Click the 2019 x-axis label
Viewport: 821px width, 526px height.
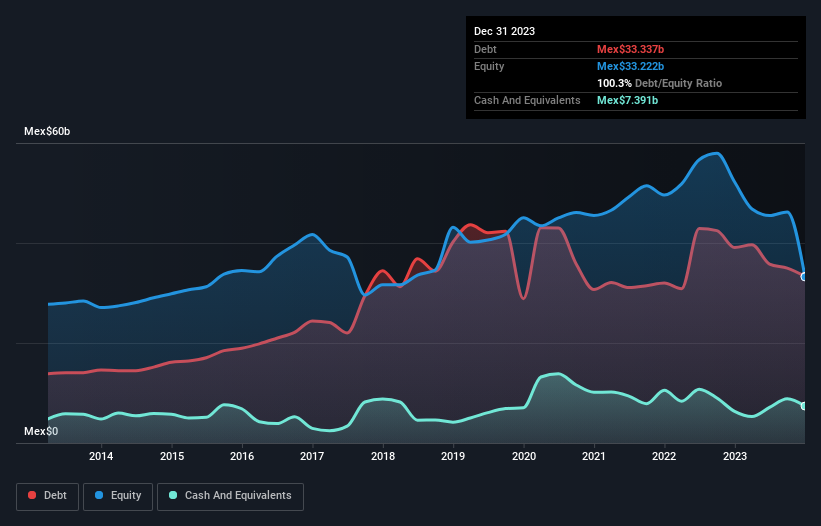[453, 456]
